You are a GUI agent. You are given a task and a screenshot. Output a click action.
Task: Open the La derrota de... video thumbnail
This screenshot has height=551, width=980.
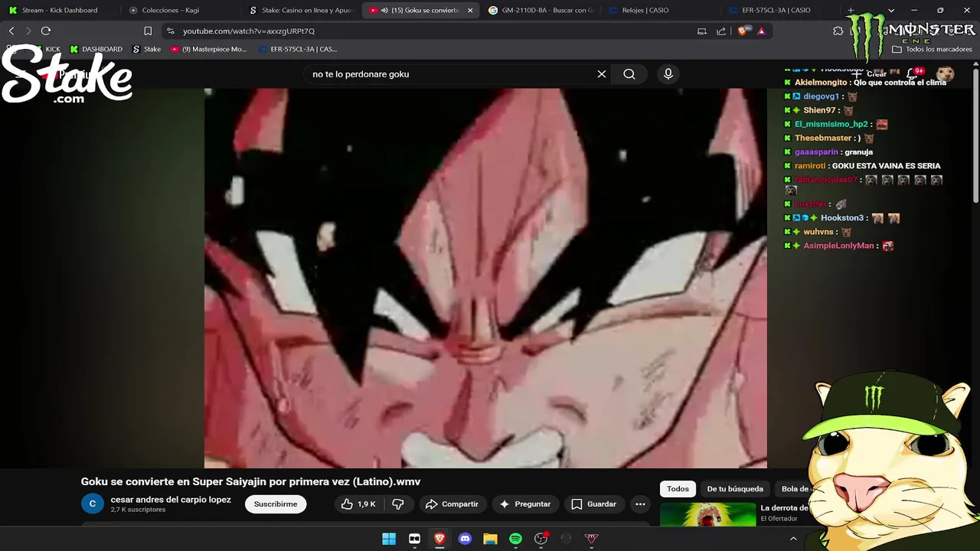[707, 514]
